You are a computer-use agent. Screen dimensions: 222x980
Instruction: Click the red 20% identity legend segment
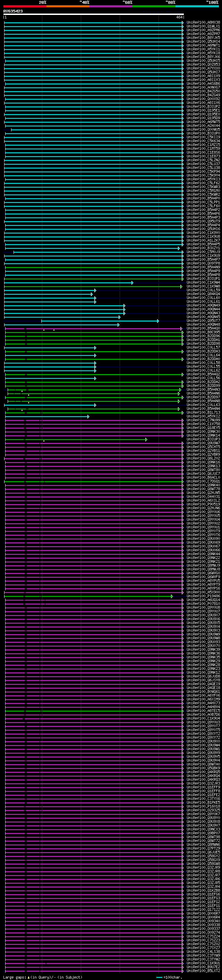(25, 6)
